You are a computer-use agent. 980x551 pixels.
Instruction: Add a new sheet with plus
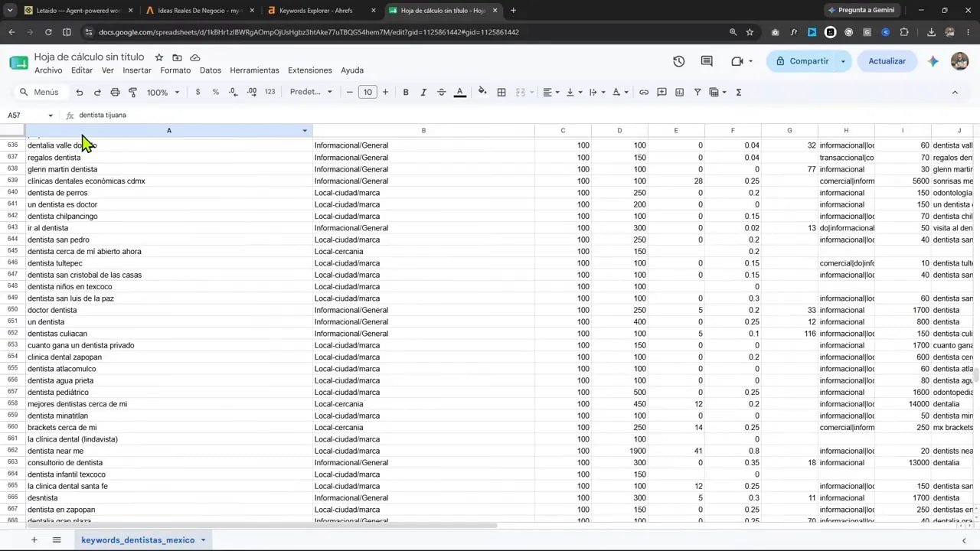pos(34,540)
